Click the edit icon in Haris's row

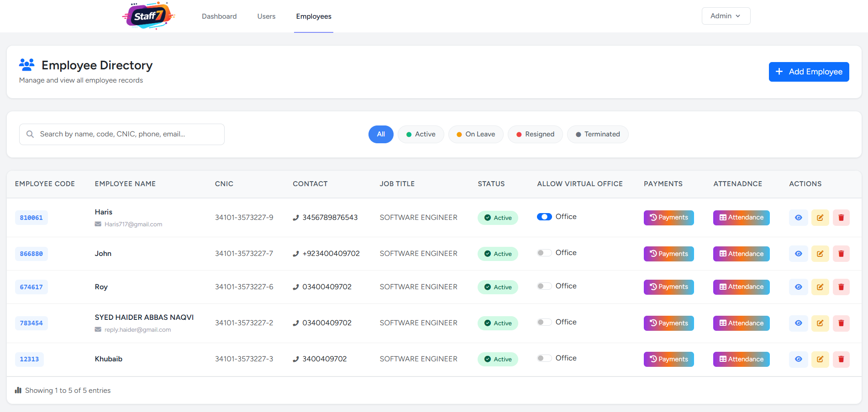[820, 218]
